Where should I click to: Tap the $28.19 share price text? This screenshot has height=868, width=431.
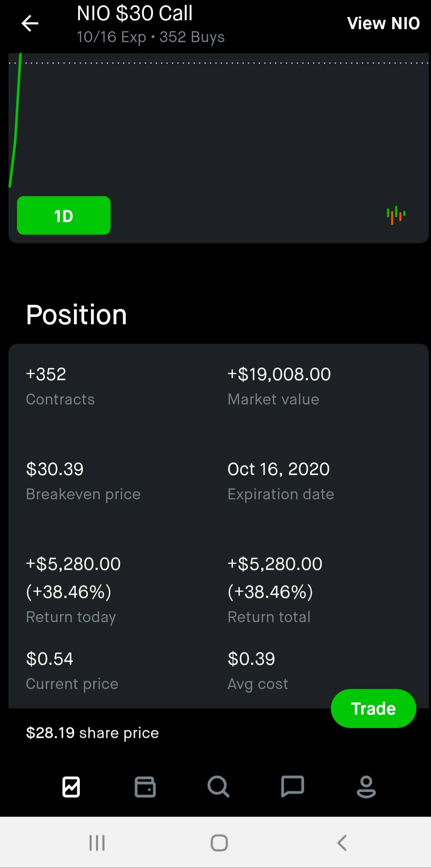(92, 733)
